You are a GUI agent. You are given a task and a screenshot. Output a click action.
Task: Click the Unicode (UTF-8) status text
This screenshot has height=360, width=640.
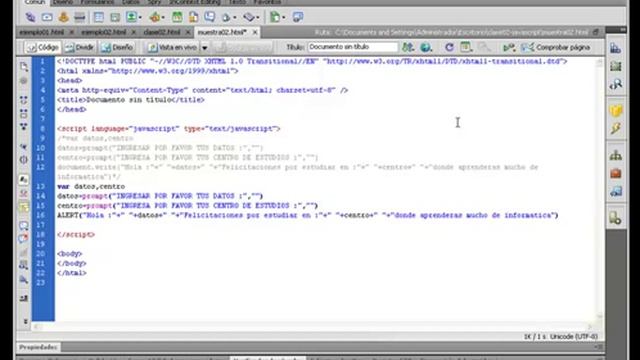pyautogui.click(x=573, y=337)
